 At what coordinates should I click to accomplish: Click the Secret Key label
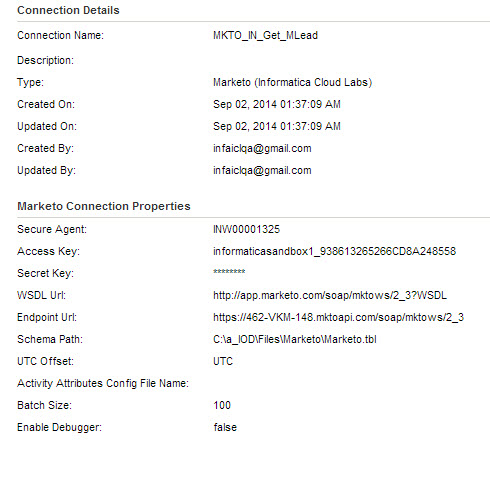[45, 273]
